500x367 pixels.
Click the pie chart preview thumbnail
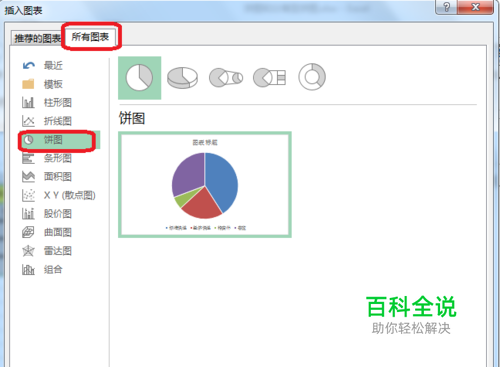click(x=205, y=185)
